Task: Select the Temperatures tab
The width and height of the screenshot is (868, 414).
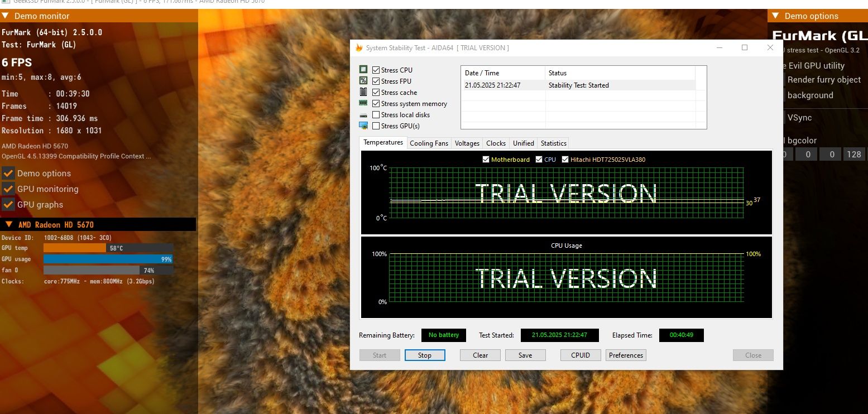Action: point(383,143)
